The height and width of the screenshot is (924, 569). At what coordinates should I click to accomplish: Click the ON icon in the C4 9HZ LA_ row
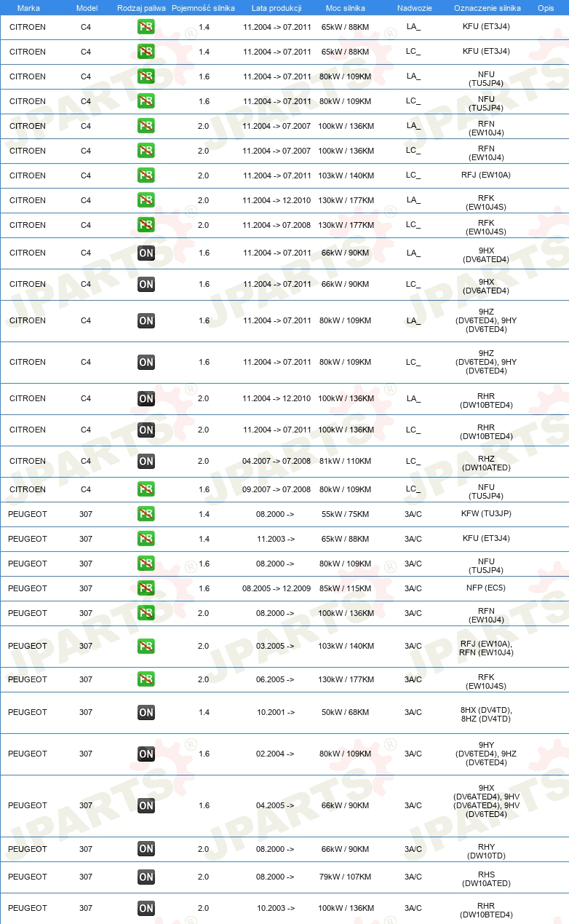coord(146,320)
